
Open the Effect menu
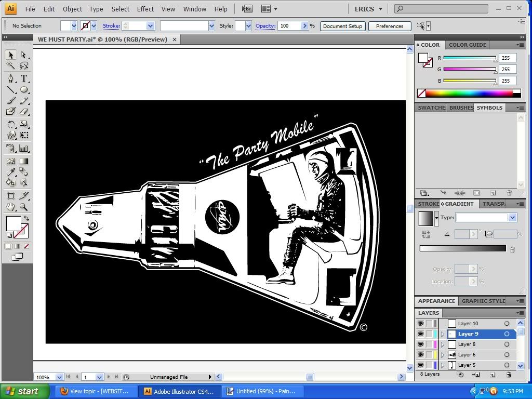(145, 9)
